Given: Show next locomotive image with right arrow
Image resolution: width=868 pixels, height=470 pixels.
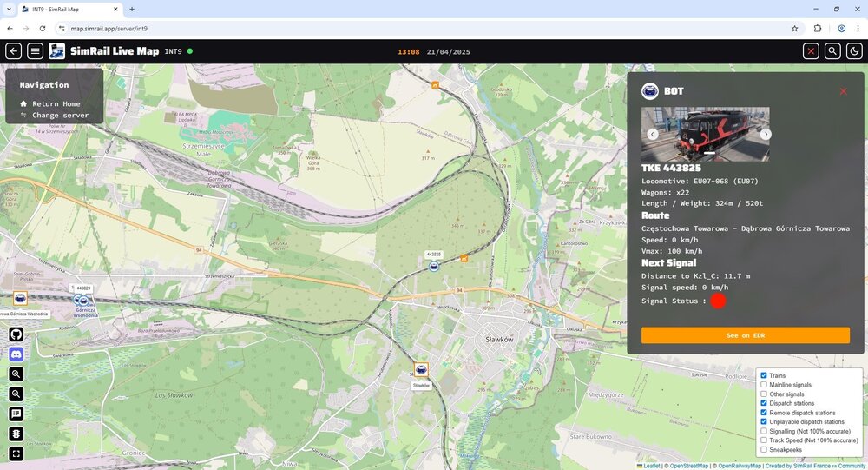Looking at the screenshot, I should click(x=766, y=135).
